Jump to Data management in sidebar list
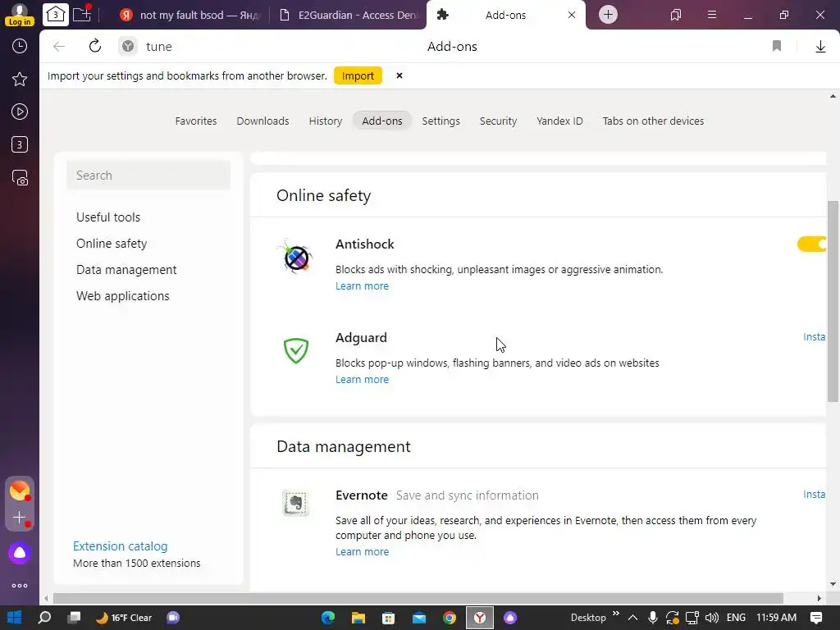 tap(126, 269)
